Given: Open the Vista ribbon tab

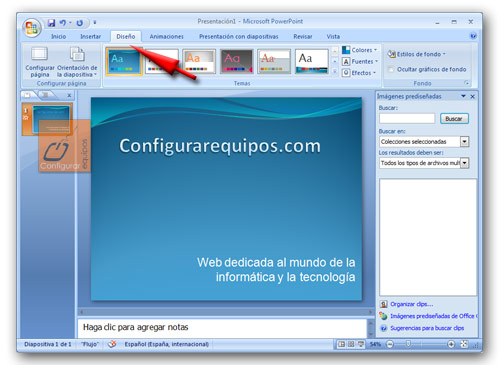Looking at the screenshot, I should click(x=333, y=36).
